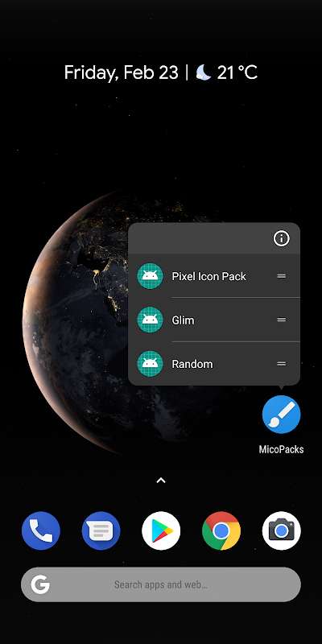Select the Random shortcut entry
This screenshot has width=322, height=644.
(x=214, y=364)
